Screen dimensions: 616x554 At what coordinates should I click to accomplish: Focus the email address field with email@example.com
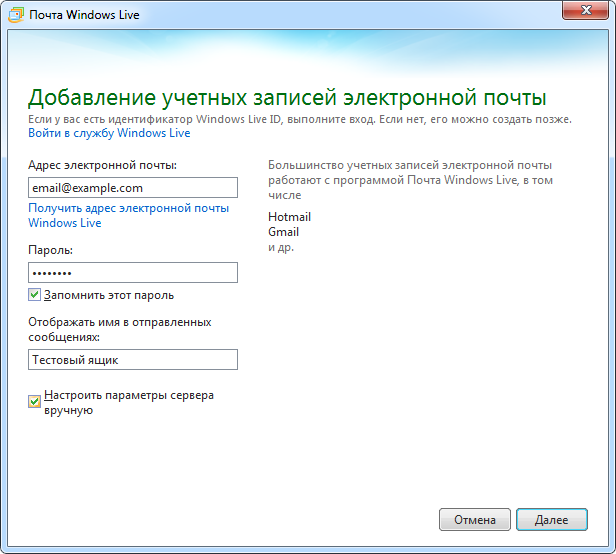133,188
